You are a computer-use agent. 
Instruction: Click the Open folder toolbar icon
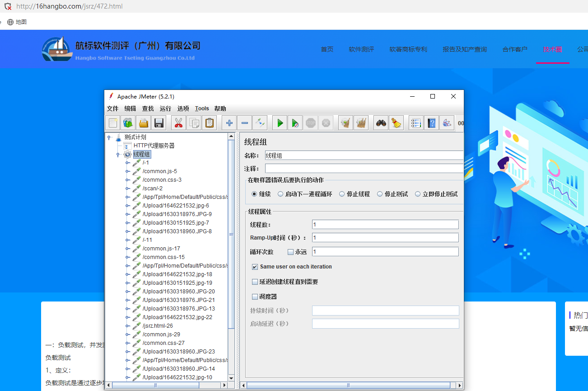(144, 122)
